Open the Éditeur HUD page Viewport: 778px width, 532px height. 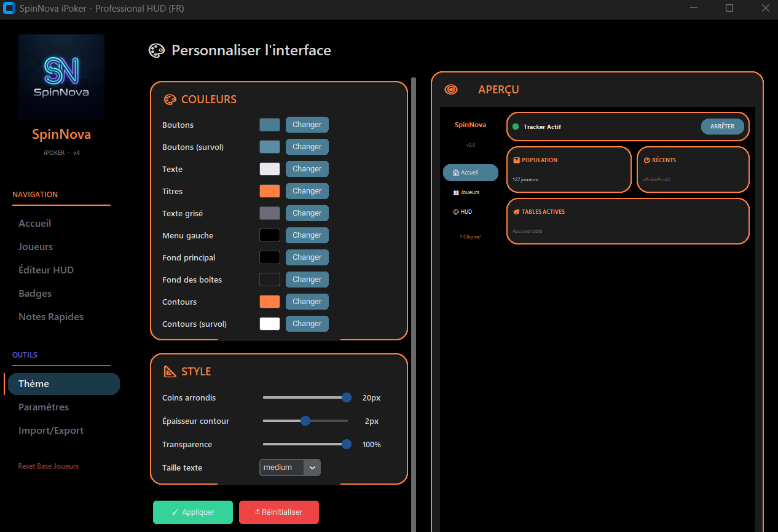tap(46, 270)
